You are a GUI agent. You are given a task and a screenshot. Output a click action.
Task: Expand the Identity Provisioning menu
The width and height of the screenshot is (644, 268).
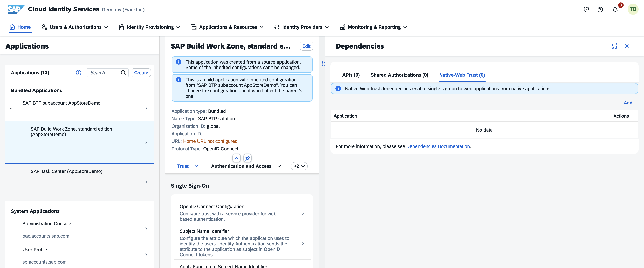coord(178,27)
